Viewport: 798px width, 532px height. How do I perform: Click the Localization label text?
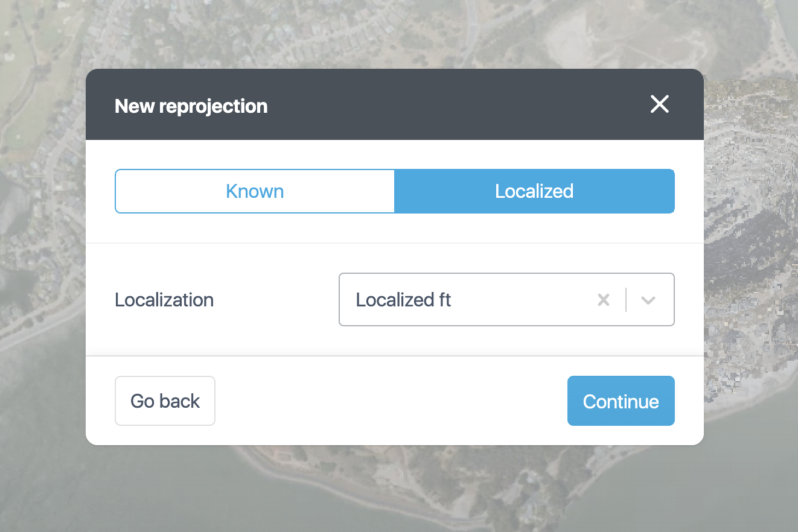(x=164, y=300)
